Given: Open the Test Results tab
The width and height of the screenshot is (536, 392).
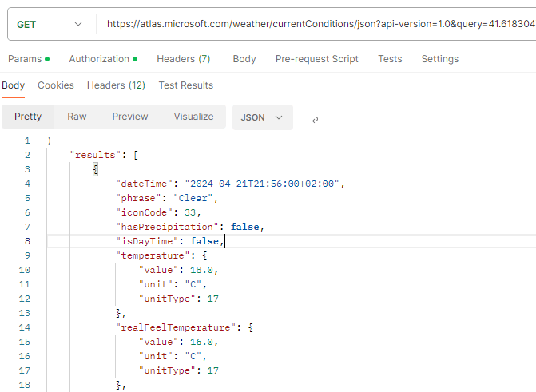Looking at the screenshot, I should (185, 85).
